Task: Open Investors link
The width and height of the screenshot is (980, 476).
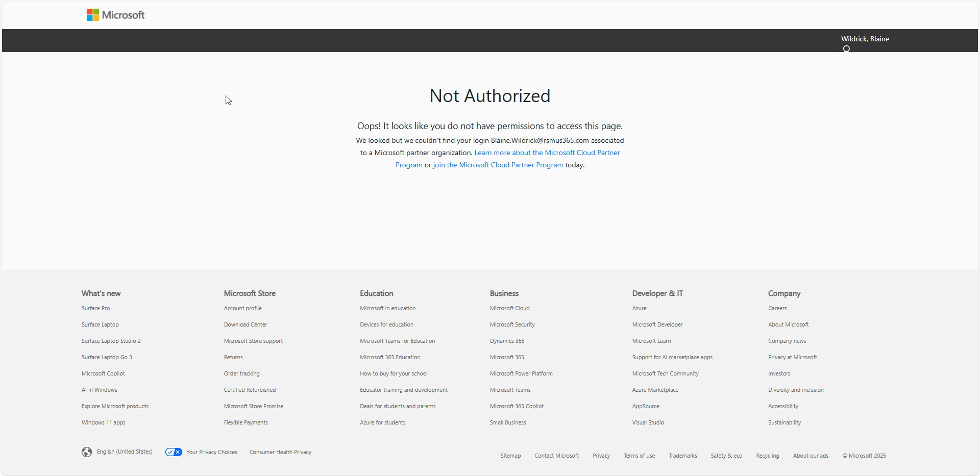Action: (x=779, y=373)
